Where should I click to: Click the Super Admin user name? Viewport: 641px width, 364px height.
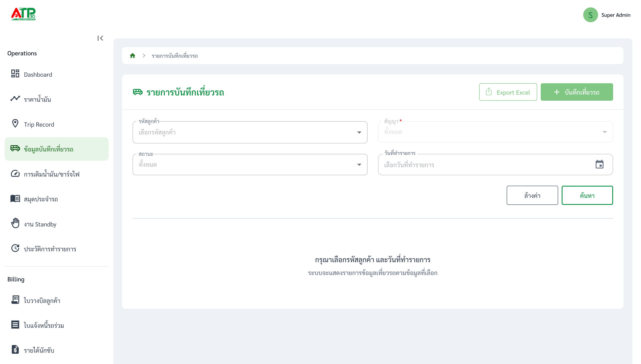615,15
